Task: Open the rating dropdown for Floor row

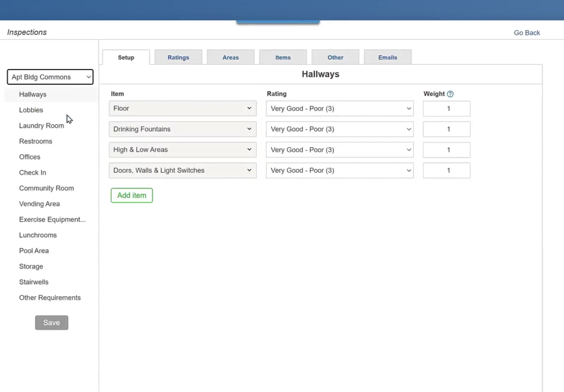Action: click(340, 109)
